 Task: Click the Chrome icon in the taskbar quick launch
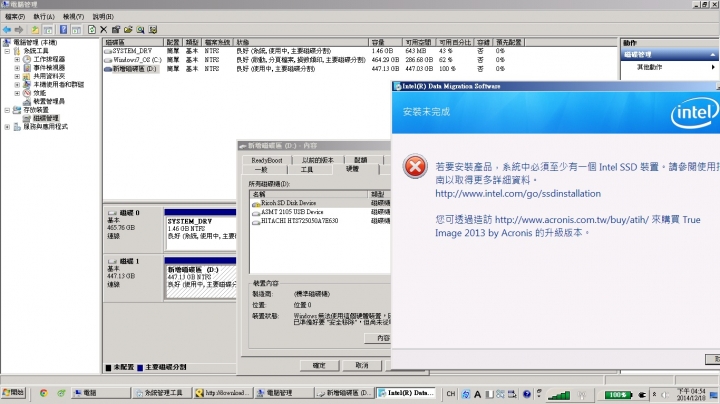44,393
